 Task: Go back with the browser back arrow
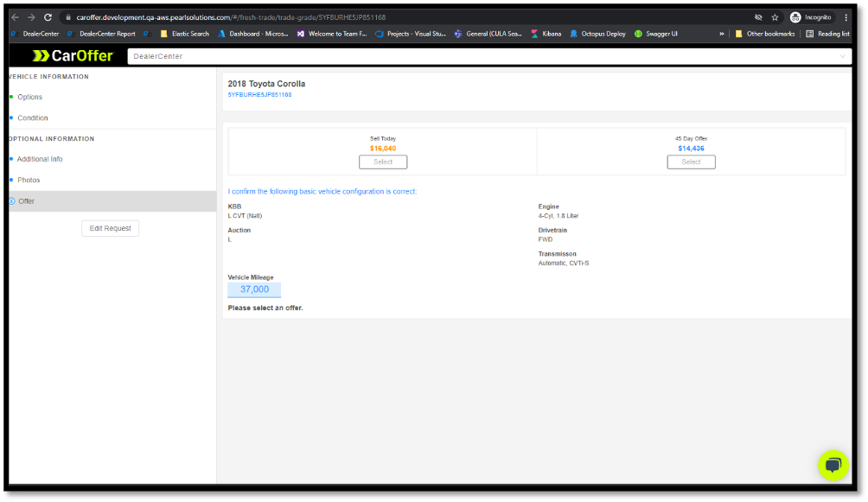pos(16,17)
